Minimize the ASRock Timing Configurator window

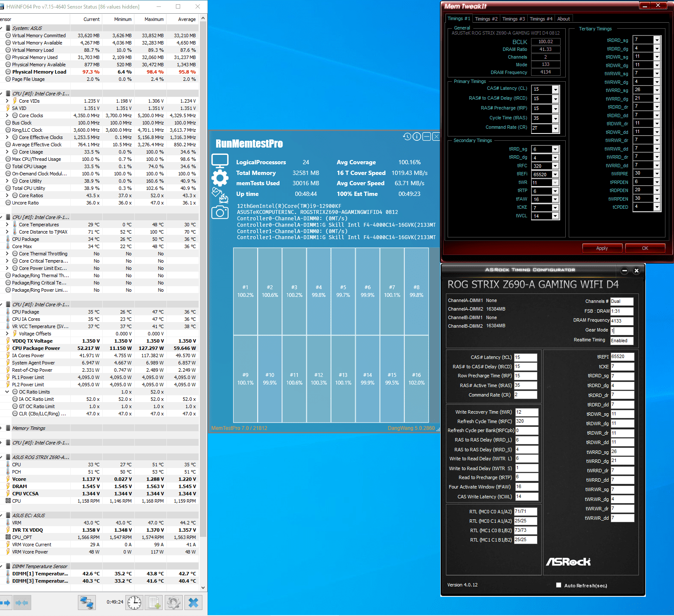[624, 270]
